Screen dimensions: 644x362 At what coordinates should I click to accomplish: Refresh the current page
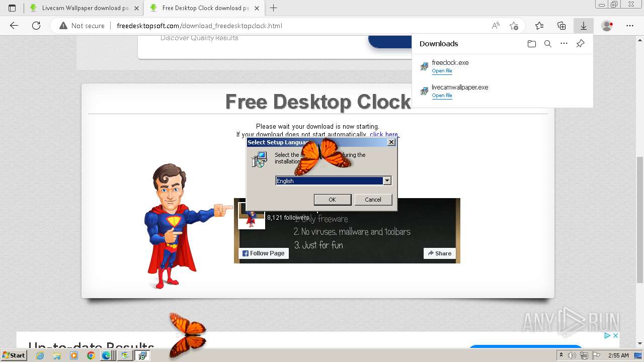click(x=36, y=26)
